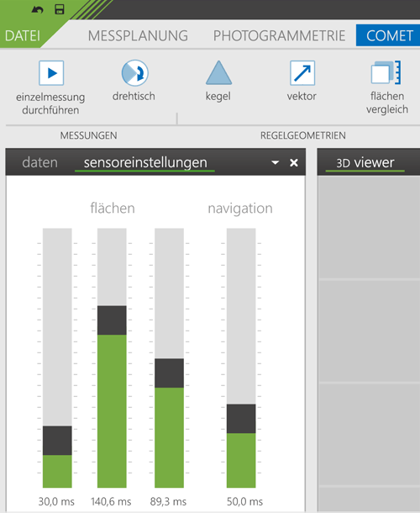Screen dimensions: 420x513
Task: Select the vektor arrow icon
Action: coord(302,73)
